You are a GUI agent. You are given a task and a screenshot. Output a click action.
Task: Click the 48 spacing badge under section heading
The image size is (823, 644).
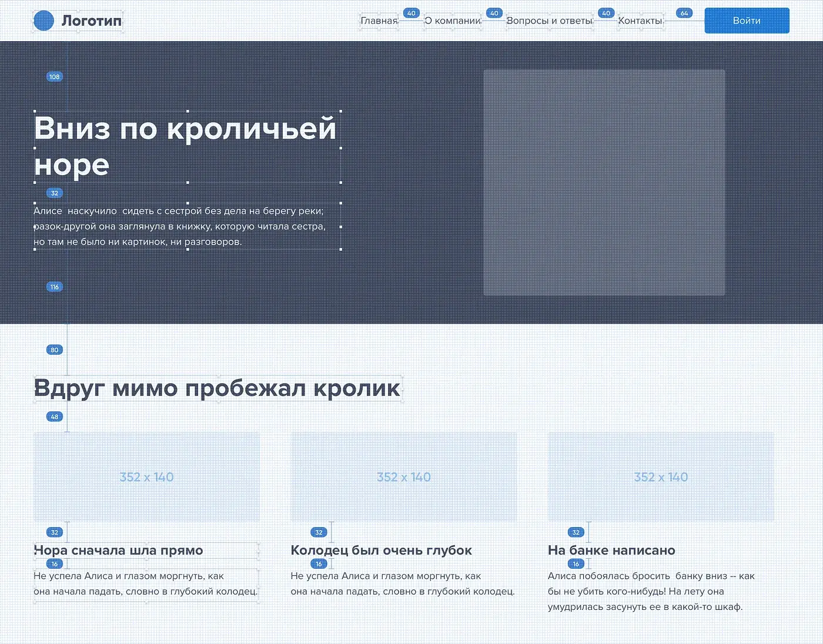(55, 417)
